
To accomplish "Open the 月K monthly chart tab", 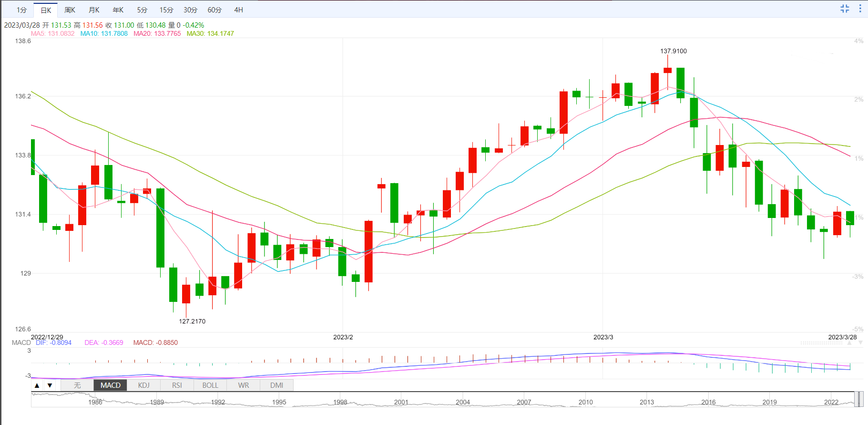I will point(94,10).
